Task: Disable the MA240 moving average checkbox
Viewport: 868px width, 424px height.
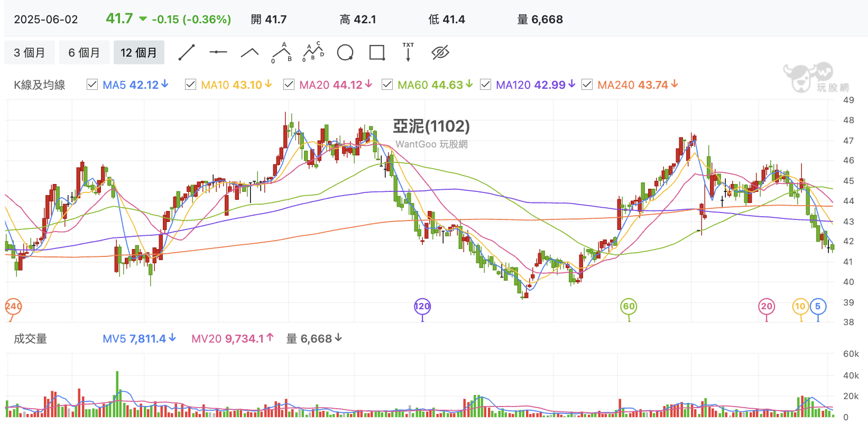Action: (x=587, y=85)
